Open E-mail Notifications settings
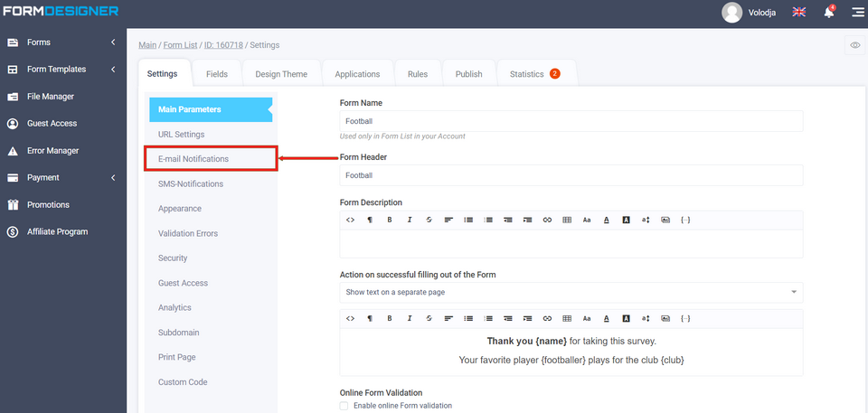Screen dimensions: 868x413 [x=210, y=159]
